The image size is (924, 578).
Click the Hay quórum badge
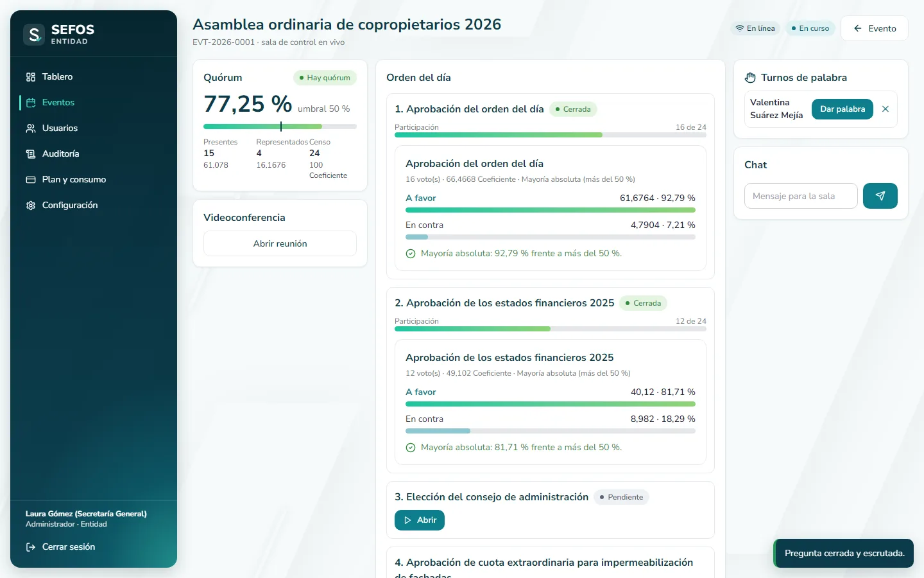pos(325,78)
